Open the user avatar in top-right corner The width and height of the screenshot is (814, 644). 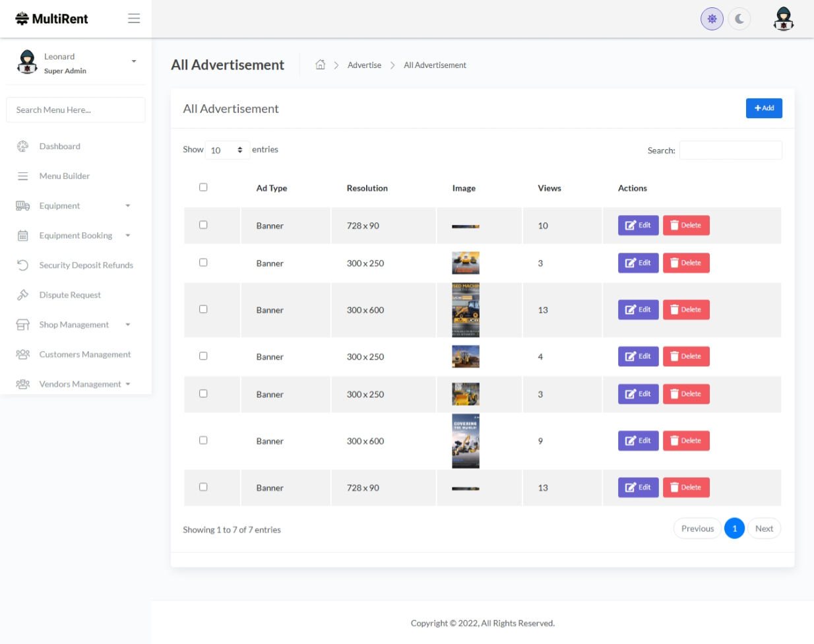point(783,19)
